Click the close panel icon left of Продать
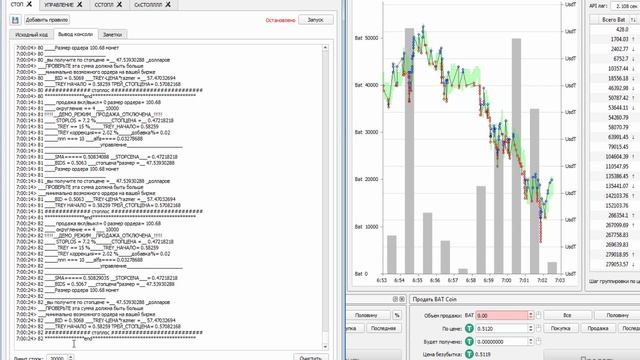This screenshot has width=640, height=360. 402,299
